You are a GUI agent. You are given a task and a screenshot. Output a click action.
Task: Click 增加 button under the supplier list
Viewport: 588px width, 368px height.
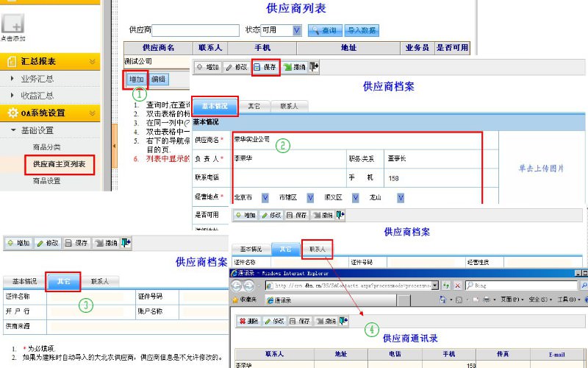[136, 79]
